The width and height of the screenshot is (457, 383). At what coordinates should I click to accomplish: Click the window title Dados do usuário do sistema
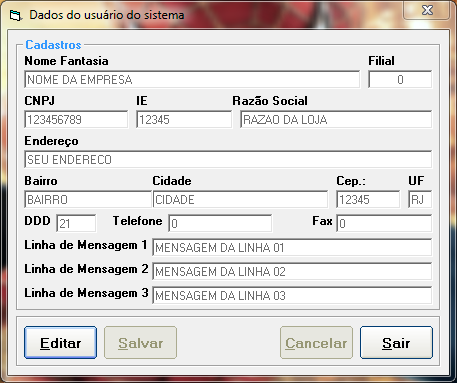[x=107, y=15]
